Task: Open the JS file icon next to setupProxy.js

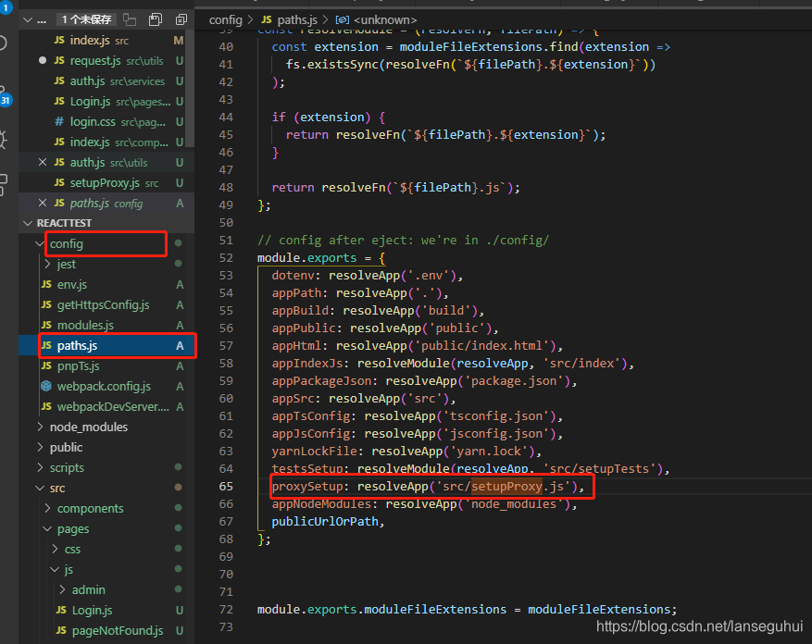Action: coord(59,182)
